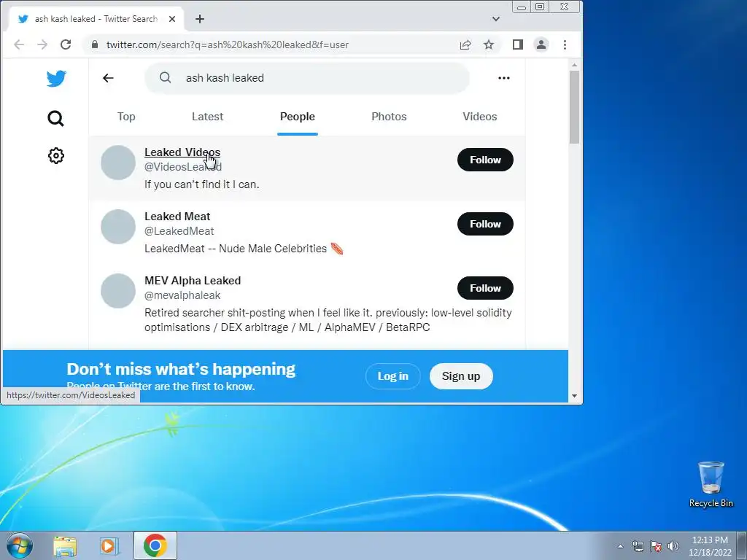
Task: Open Chrome three-dot menu
Action: 565,44
